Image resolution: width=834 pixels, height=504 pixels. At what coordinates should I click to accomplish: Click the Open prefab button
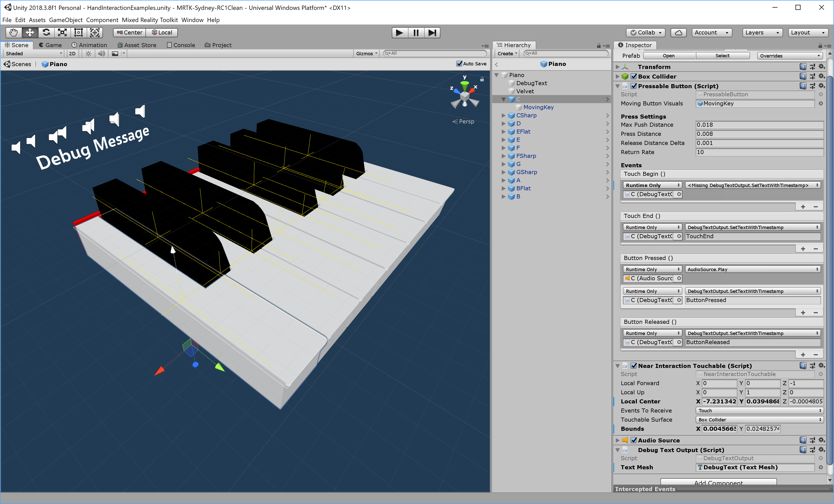pyautogui.click(x=669, y=55)
